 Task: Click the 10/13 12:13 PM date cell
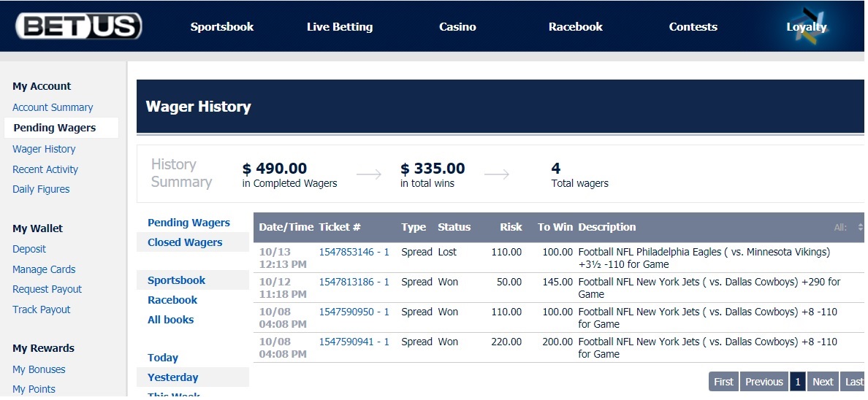(x=282, y=258)
